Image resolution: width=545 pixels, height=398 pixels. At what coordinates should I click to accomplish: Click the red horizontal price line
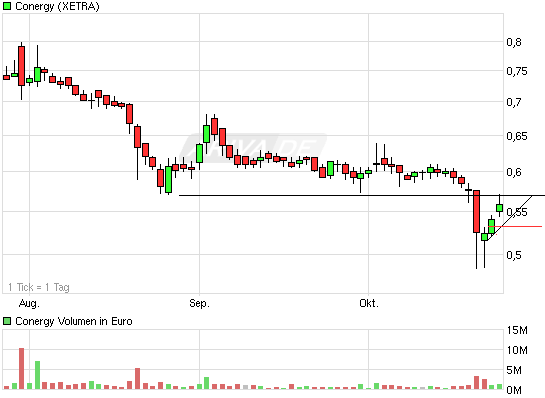(515, 226)
